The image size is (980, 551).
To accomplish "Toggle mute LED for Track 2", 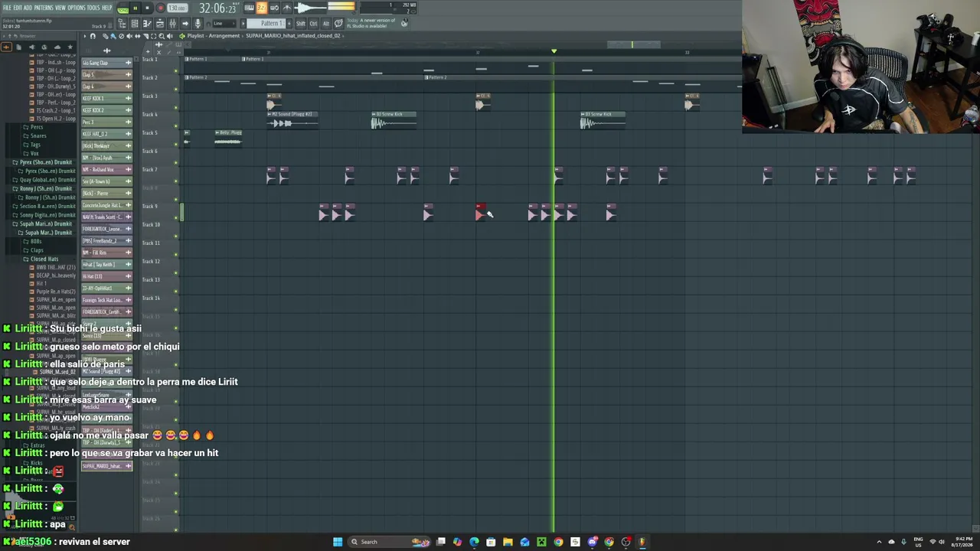I will click(176, 90).
